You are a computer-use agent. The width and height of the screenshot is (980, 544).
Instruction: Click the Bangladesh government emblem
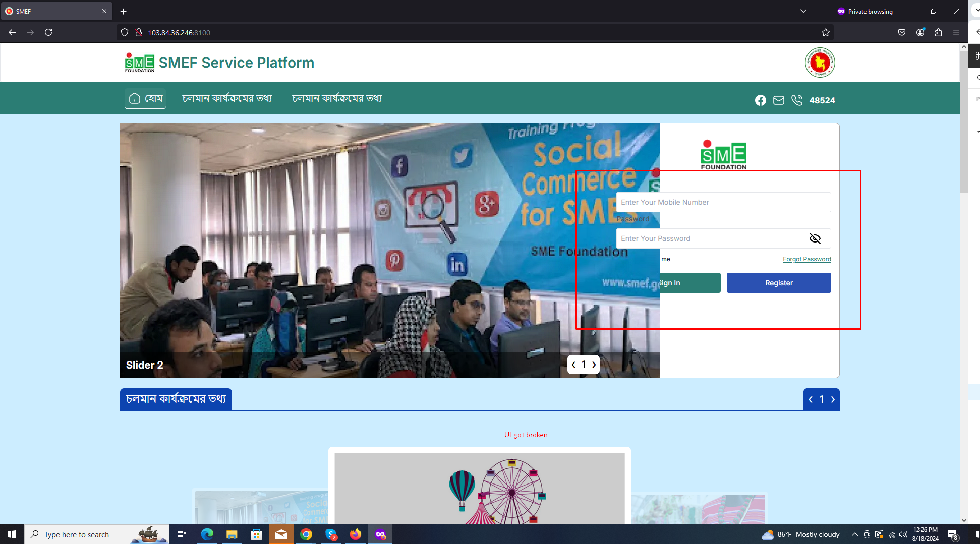pyautogui.click(x=820, y=63)
